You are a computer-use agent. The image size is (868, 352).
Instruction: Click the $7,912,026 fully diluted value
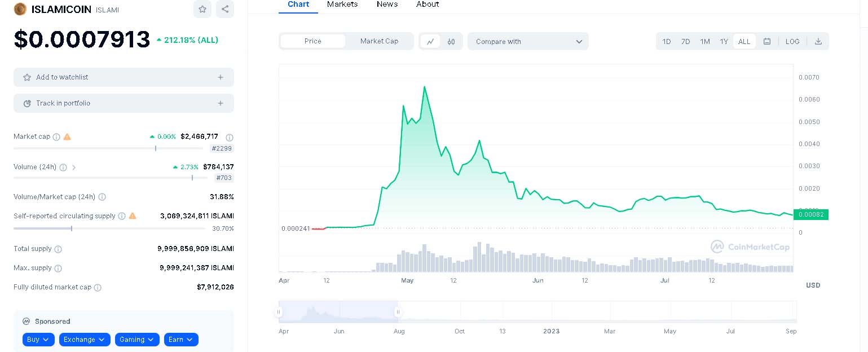tap(215, 287)
